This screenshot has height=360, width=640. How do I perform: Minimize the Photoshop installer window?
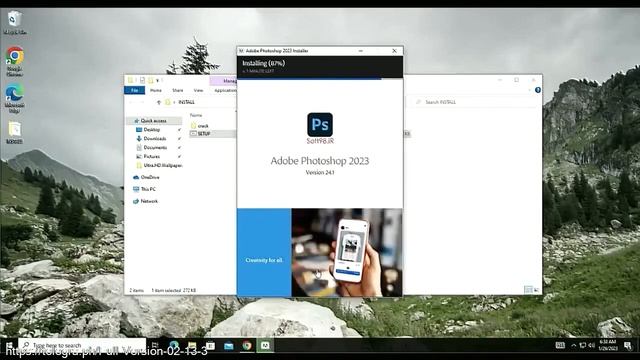[x=361, y=51]
